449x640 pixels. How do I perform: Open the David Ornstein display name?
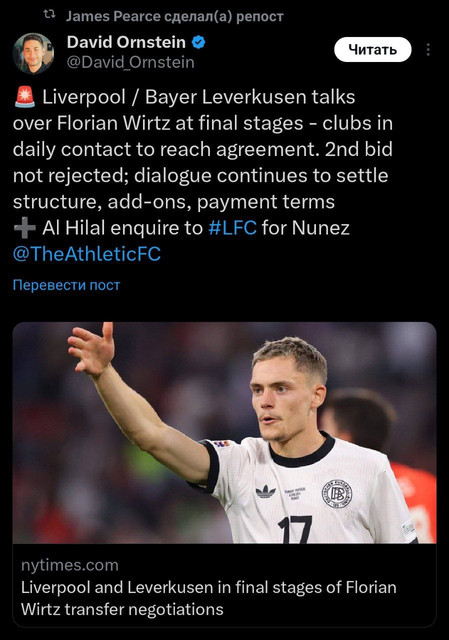click(126, 42)
